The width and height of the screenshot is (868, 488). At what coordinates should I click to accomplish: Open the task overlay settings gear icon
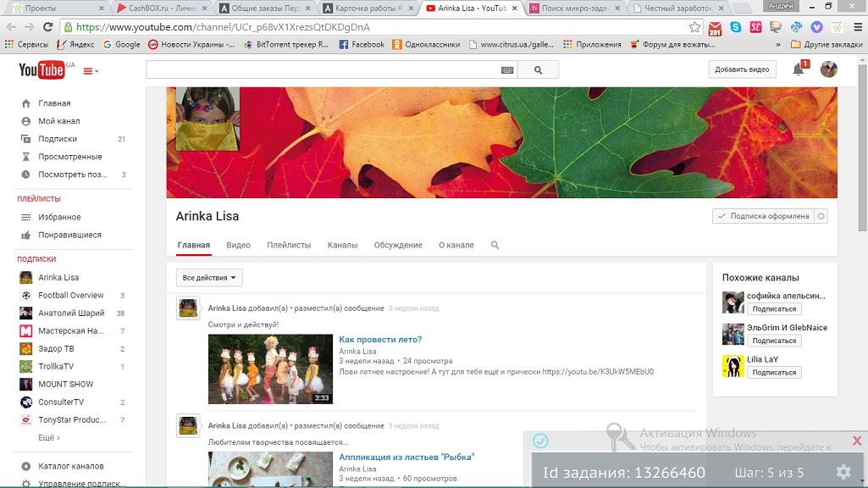843,471
